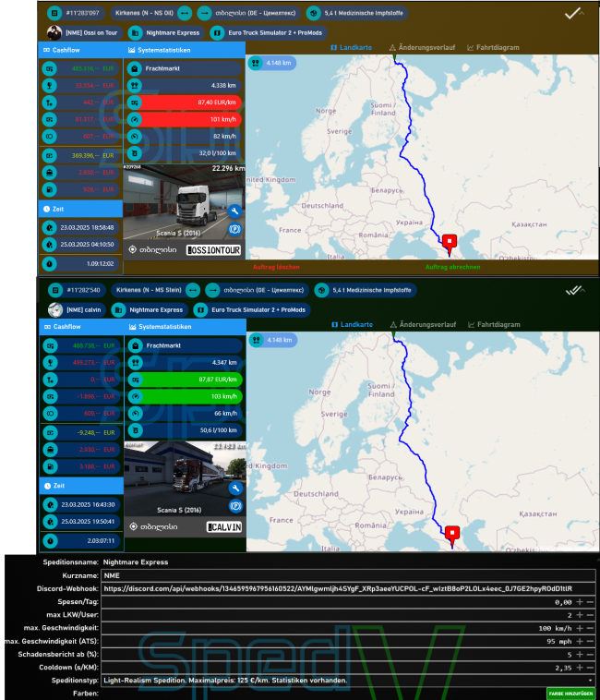Click the parking P icon on Ossi's truck image
The width and height of the screenshot is (600, 700).
(x=234, y=229)
